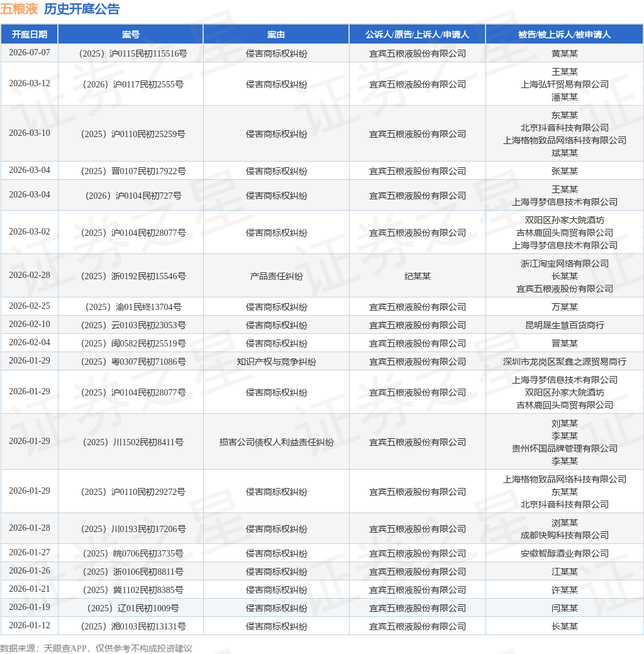
Task: Select the 开庭日期 column header
Action: 29,34
